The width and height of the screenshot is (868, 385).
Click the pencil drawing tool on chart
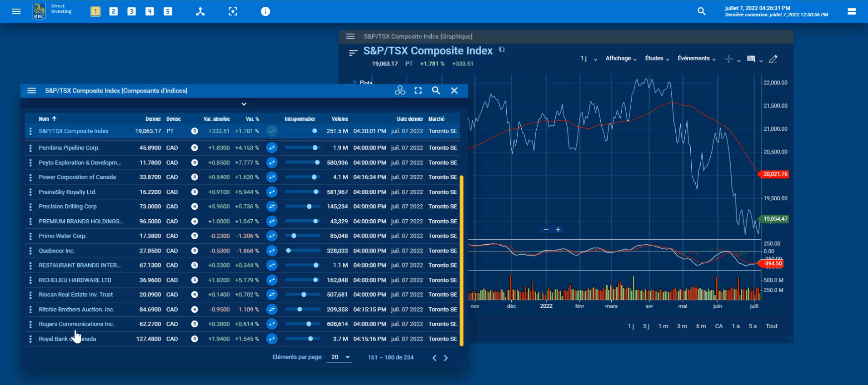pyautogui.click(x=773, y=59)
